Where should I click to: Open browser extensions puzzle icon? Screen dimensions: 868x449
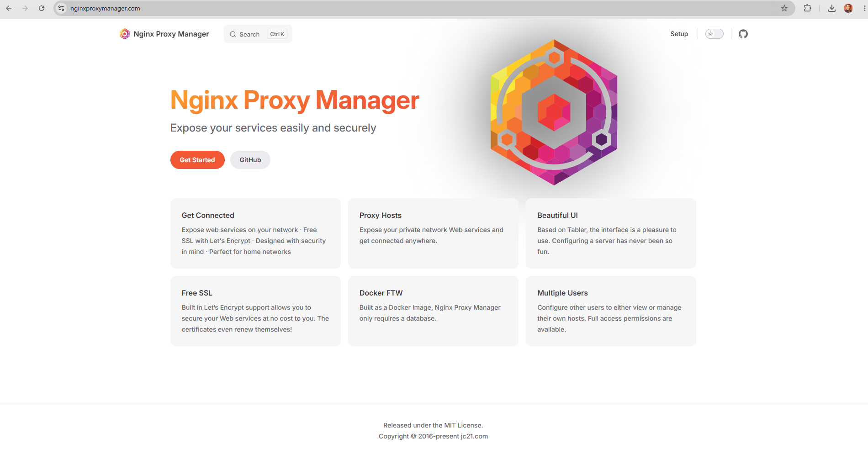(x=808, y=8)
